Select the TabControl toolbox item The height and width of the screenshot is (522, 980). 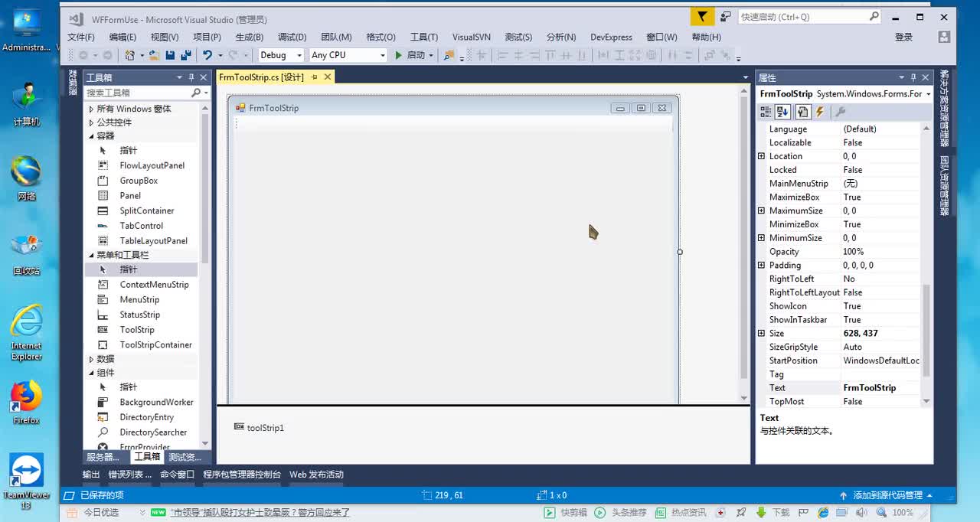point(142,226)
